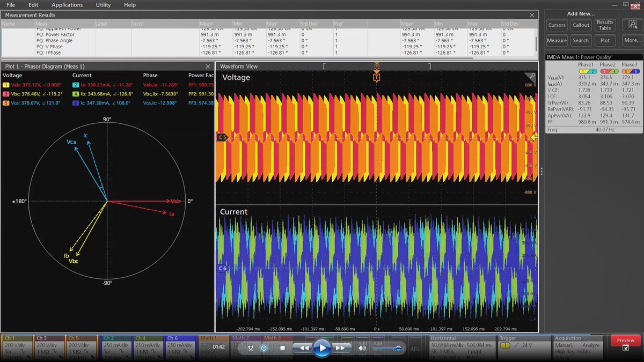Open the Acquisition settings badge
644x362 pixels.
[x=579, y=348]
